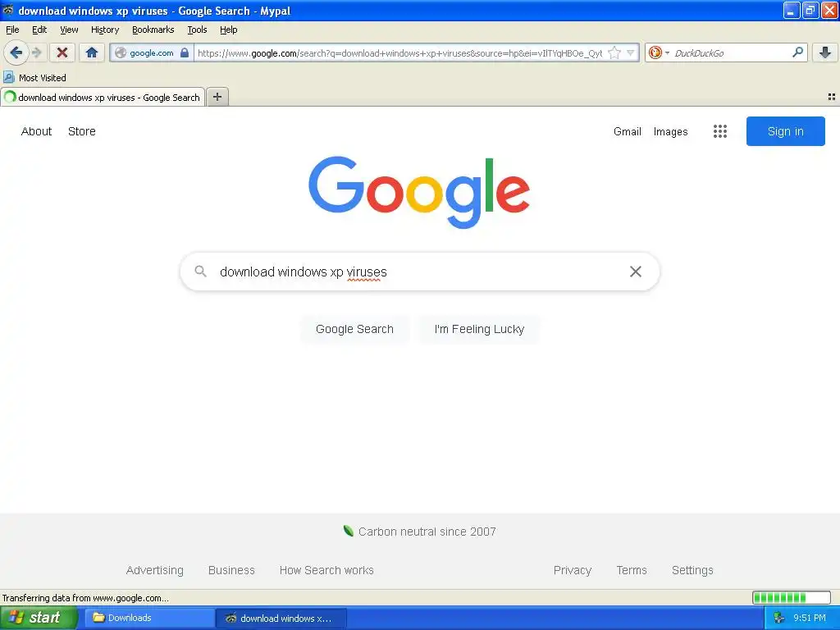Open the downloads arrow toolbar button
This screenshot has height=630, width=840.
tap(825, 52)
